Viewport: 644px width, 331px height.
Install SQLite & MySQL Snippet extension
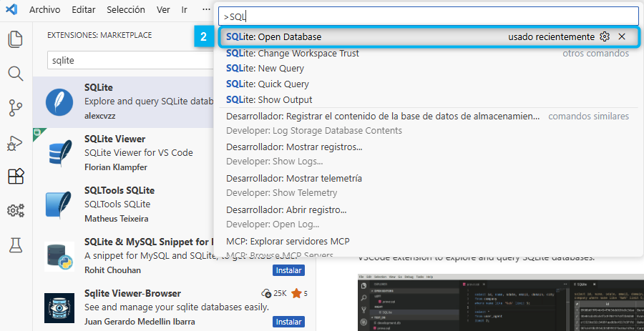pyautogui.click(x=288, y=270)
